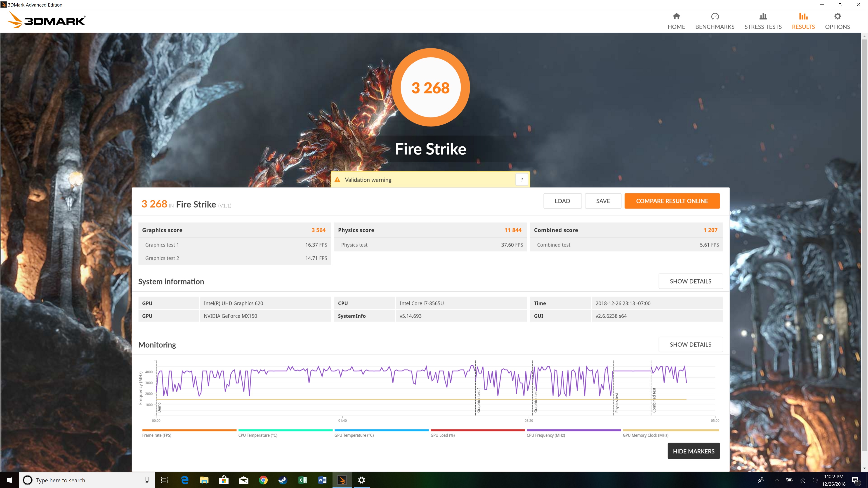Open the Action Center notifications
This screenshot has width=868, height=488.
(x=856, y=480)
